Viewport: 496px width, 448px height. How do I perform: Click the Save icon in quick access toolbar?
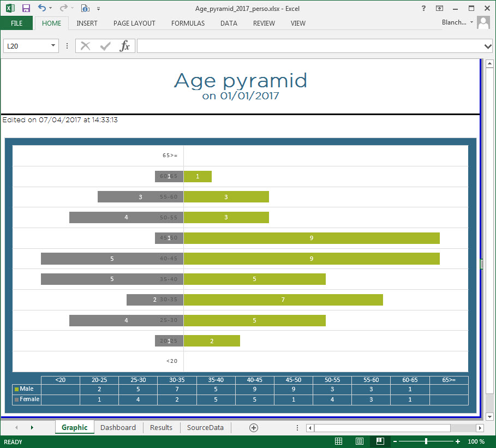pos(26,8)
